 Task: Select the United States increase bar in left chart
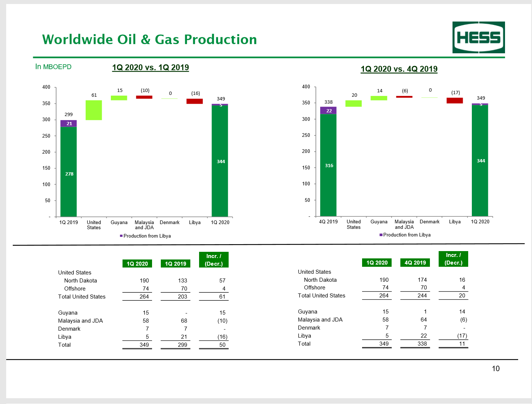tap(94, 110)
